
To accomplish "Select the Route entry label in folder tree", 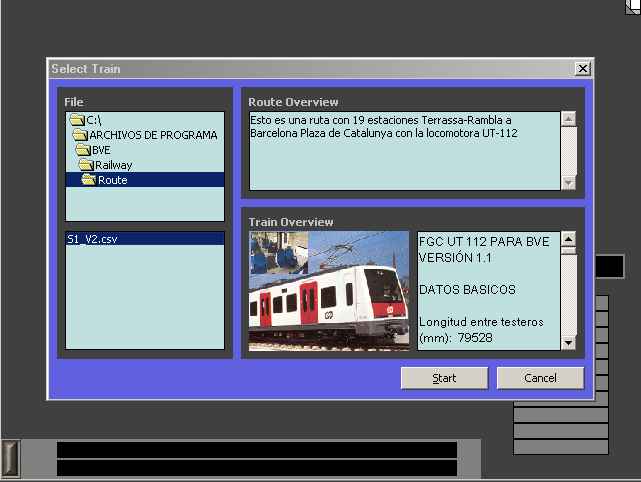I will tap(112, 180).
